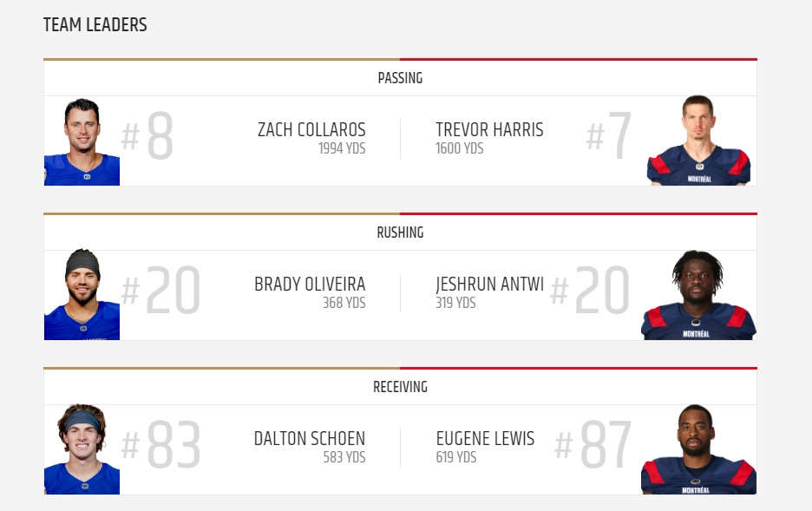Click the Receiving category header

400,387
